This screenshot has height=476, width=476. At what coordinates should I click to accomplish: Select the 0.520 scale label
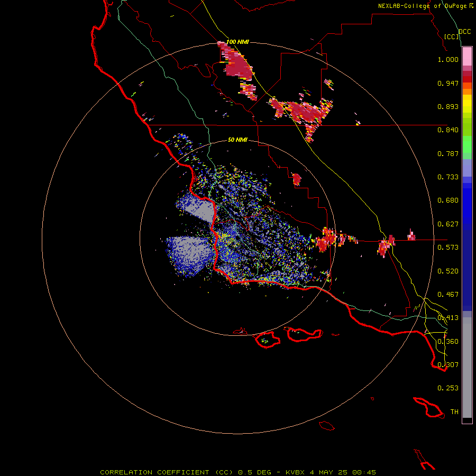448,271
